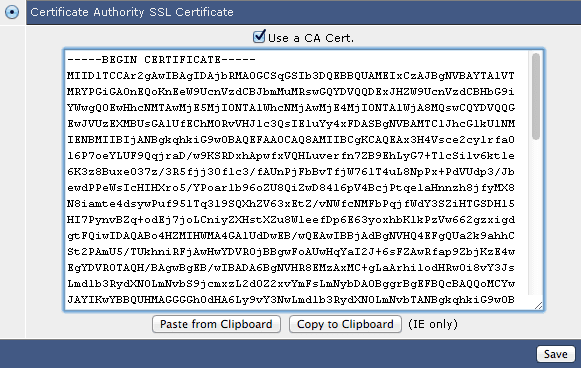Image resolution: width=581 pixels, height=368 pixels.
Task: Select the Certificate Authority SSL Certificate radio button
Action: point(12,12)
